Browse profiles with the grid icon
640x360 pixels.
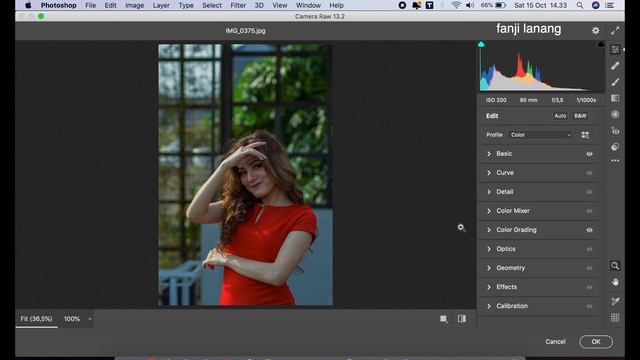[x=585, y=135]
